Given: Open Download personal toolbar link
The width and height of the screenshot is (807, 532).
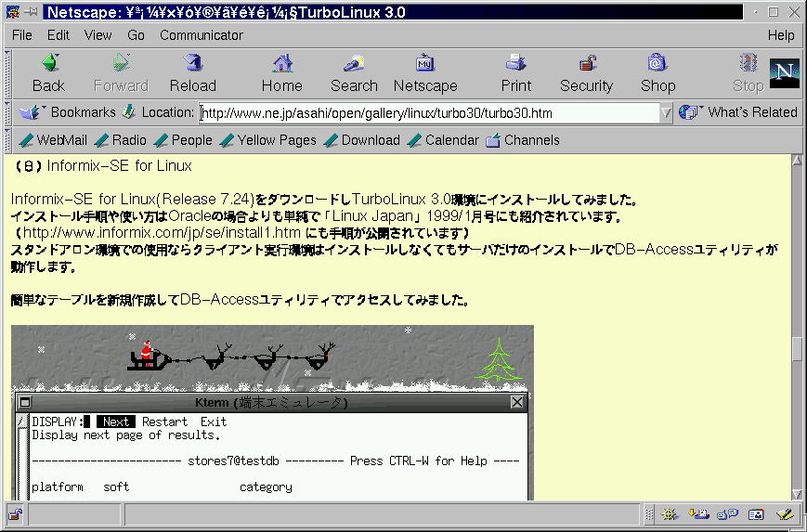Looking at the screenshot, I should 362,140.
